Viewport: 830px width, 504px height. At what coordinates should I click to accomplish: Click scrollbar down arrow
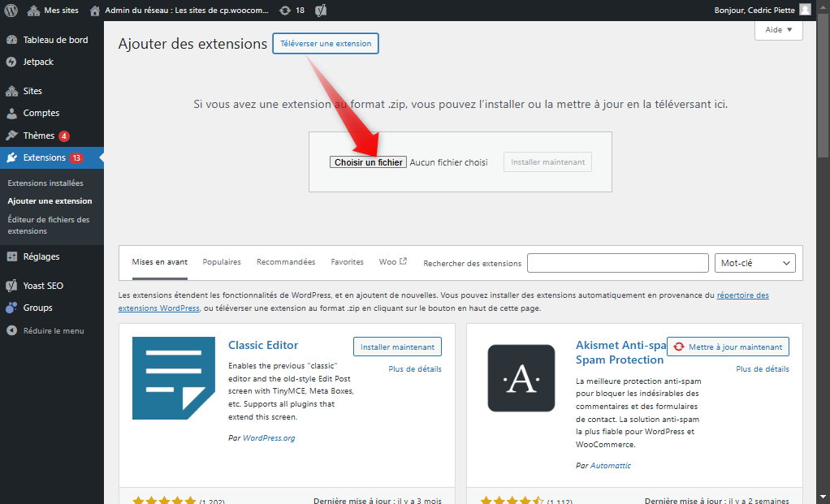(x=823, y=498)
